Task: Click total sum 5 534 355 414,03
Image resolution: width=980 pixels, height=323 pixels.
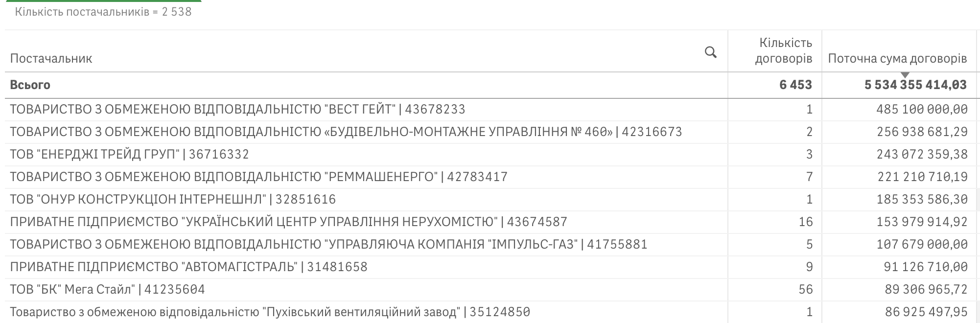Action: [915, 85]
